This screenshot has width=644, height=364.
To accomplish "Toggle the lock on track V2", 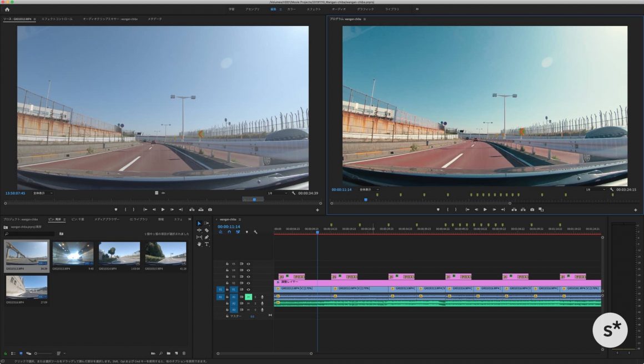I will 227,283.
